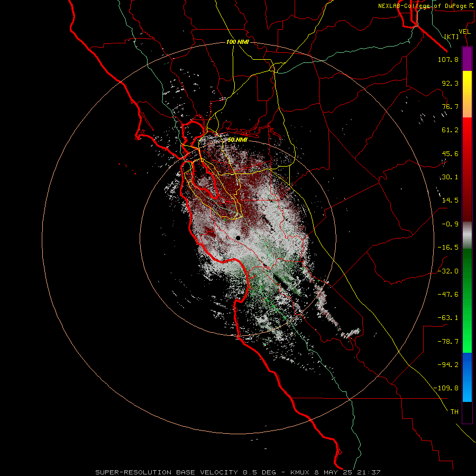Viewport: 476px width, 476px height.
Task: Click the 107.8 velocity scale value
Action: pyautogui.click(x=448, y=59)
